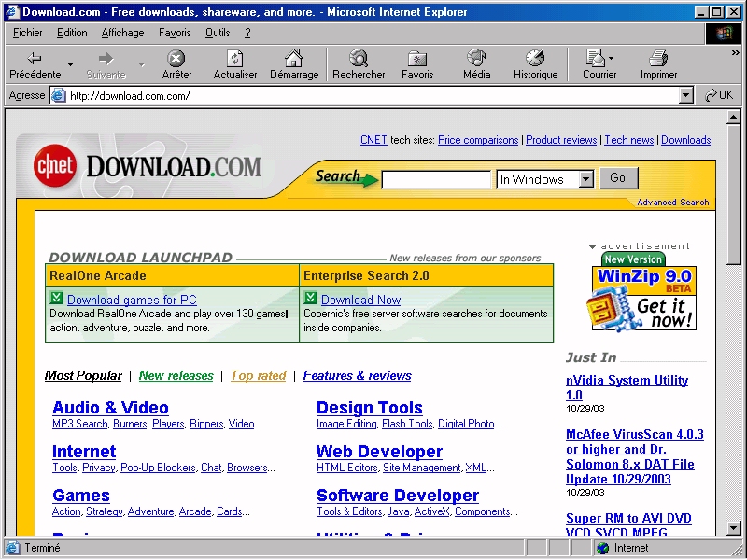This screenshot has height=560, width=747.
Task: Show browsing history with Historique icon
Action: [535, 58]
